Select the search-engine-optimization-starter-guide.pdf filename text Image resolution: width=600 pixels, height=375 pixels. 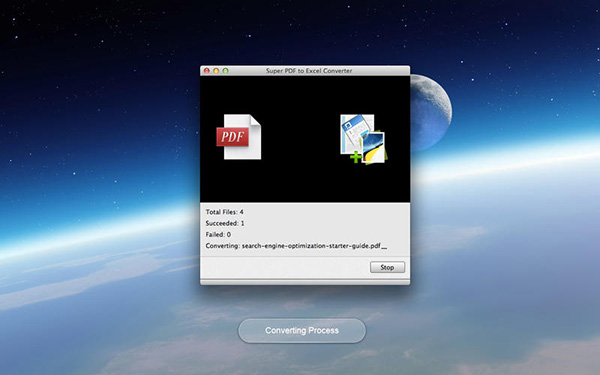click(311, 246)
